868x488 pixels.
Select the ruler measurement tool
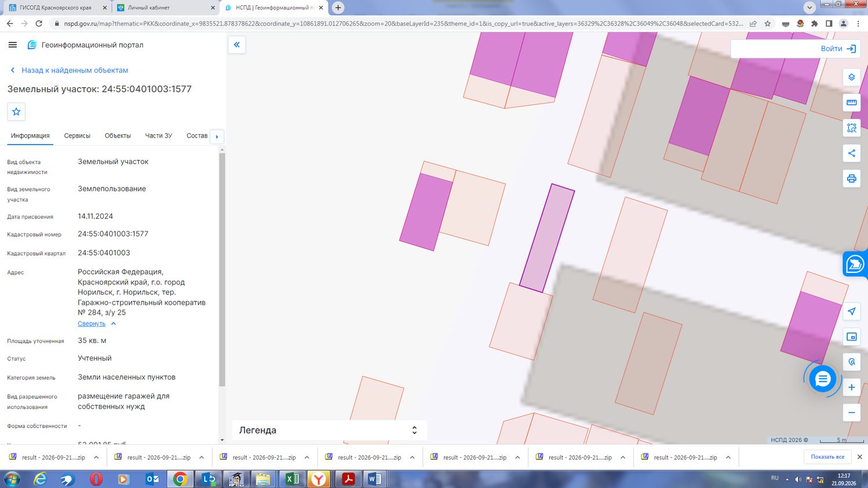[x=851, y=102]
